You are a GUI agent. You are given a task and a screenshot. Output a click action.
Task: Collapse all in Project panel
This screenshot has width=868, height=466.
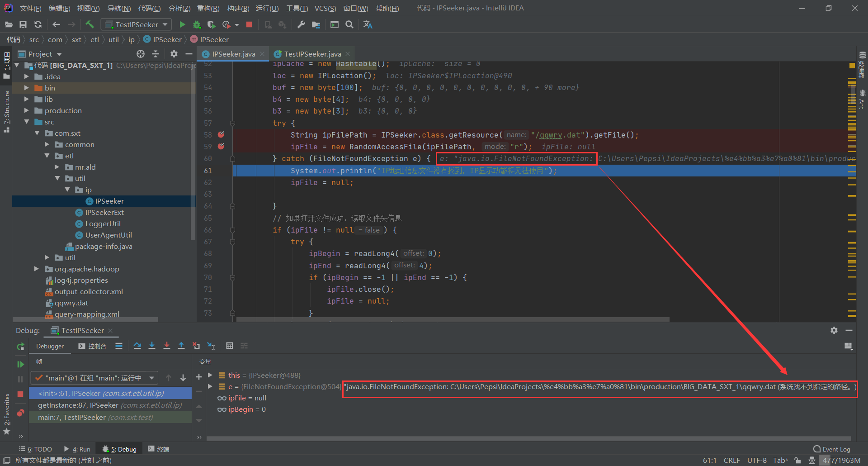click(x=156, y=54)
